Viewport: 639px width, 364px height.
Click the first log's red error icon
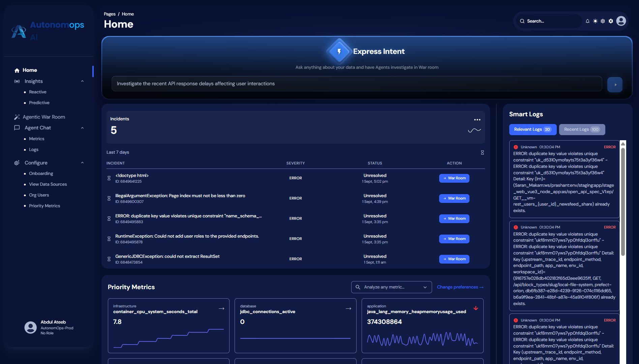click(x=516, y=147)
